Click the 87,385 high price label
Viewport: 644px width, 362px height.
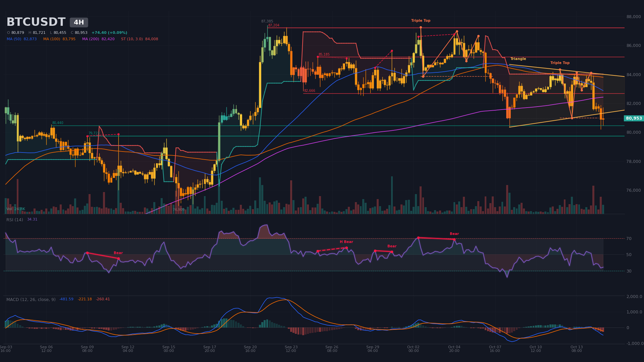coord(267,21)
